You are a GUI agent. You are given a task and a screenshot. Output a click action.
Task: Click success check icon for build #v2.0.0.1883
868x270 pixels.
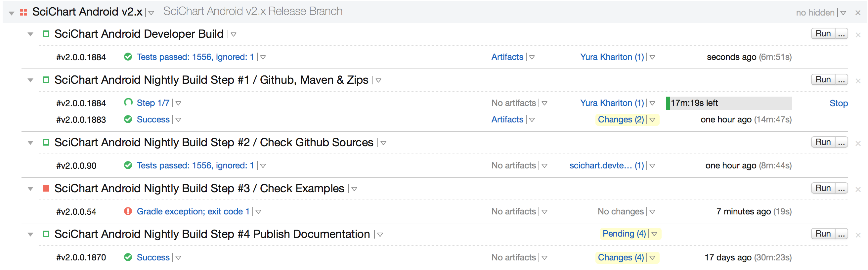point(128,119)
